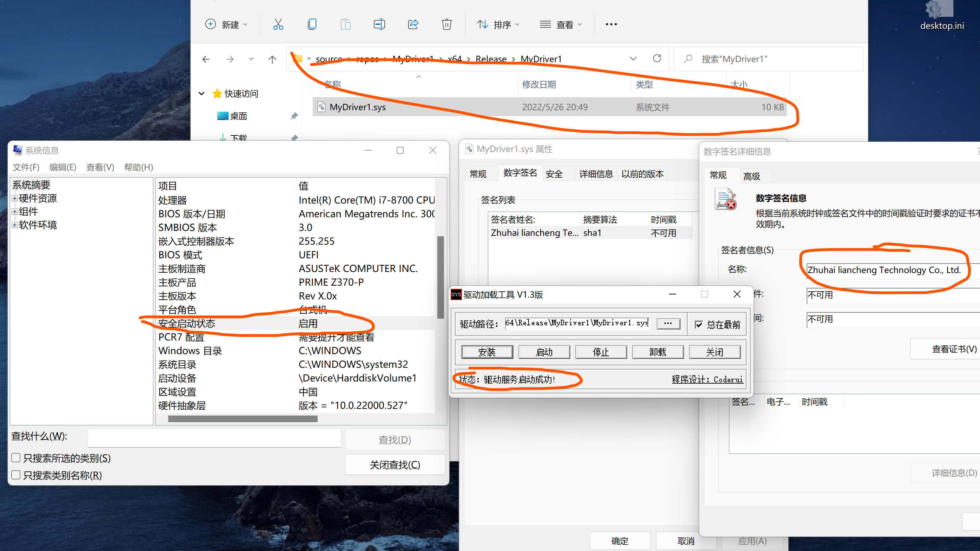980x551 pixels.
Task: Click the Cut scissors icon
Action: [x=278, y=25]
